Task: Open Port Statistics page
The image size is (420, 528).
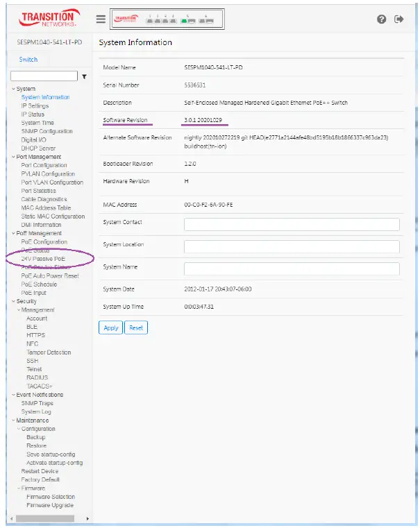Action: (38, 191)
